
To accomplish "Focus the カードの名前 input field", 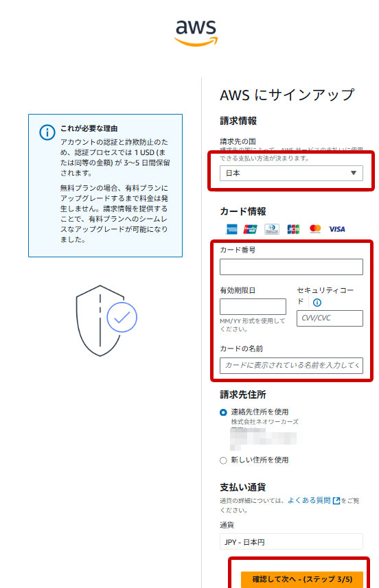I will coord(291,366).
